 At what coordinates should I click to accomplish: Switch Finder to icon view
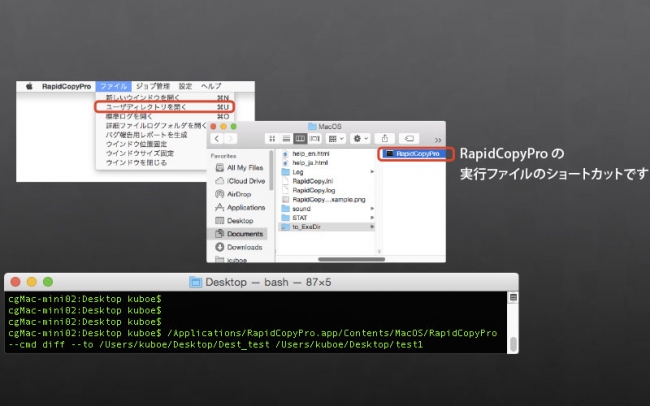(272, 139)
